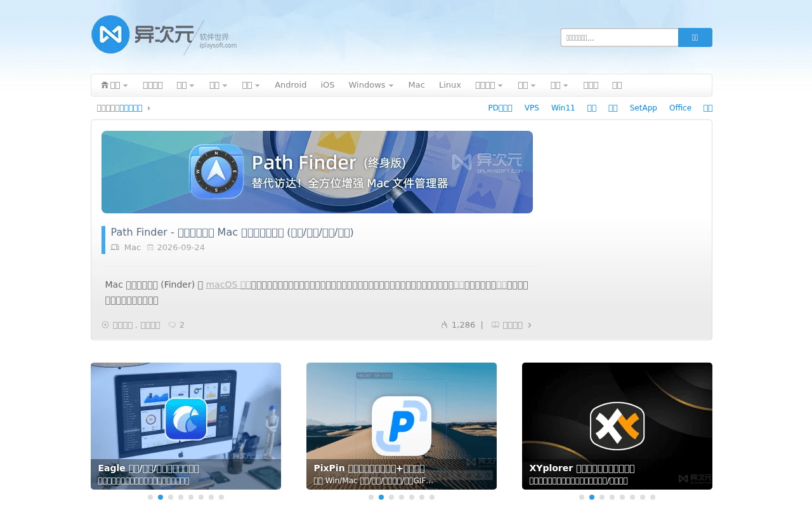Viewport: 812px width, 508px height.
Task: Open the home dropdown menu in navigation
Action: 115,85
